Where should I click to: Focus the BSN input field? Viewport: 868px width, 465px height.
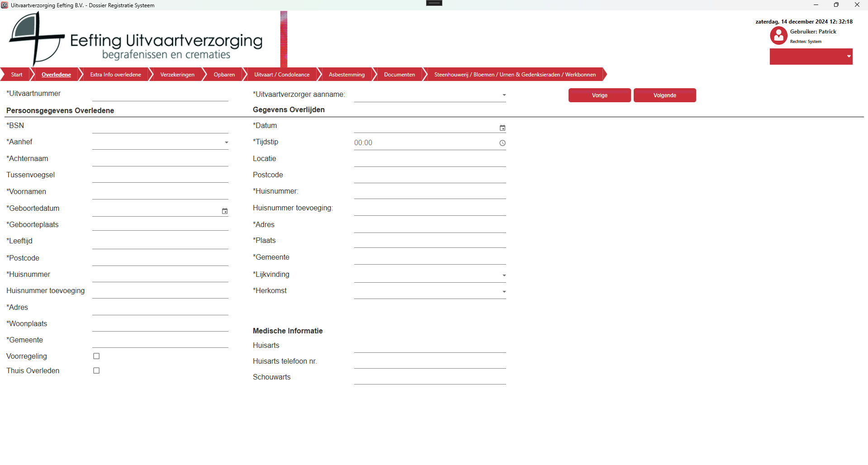(160, 127)
